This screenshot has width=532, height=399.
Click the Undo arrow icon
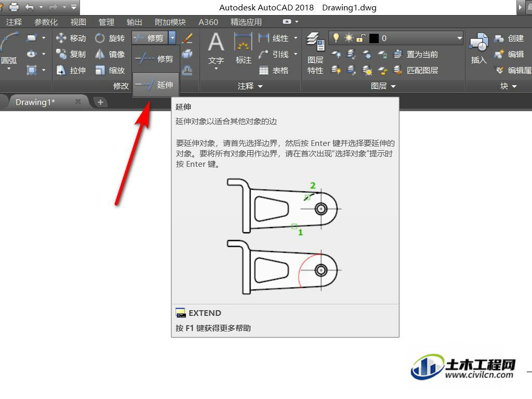coord(30,7)
